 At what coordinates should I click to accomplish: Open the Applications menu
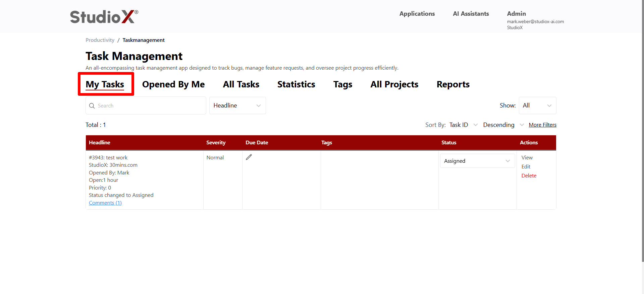(x=417, y=14)
